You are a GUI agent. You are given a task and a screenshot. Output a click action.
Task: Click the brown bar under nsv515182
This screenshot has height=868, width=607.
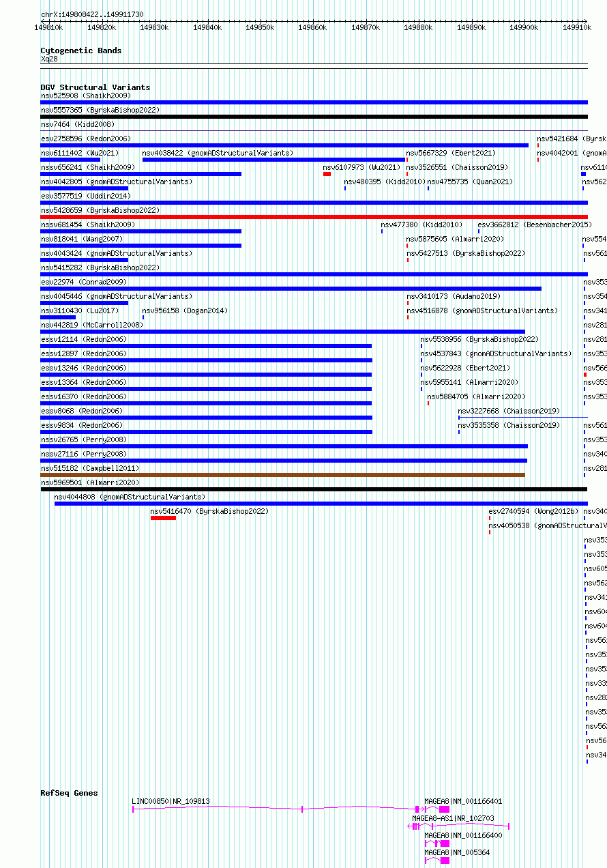coord(283,475)
